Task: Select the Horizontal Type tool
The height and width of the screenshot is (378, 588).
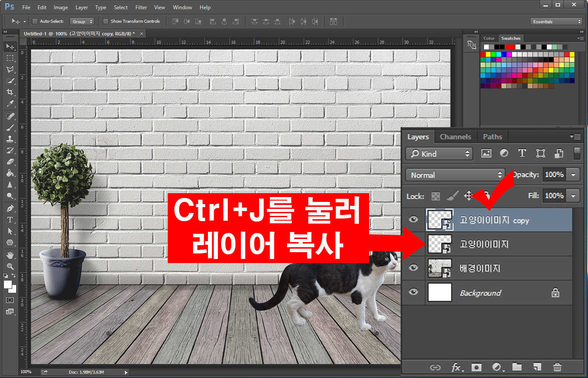Action: tap(10, 220)
